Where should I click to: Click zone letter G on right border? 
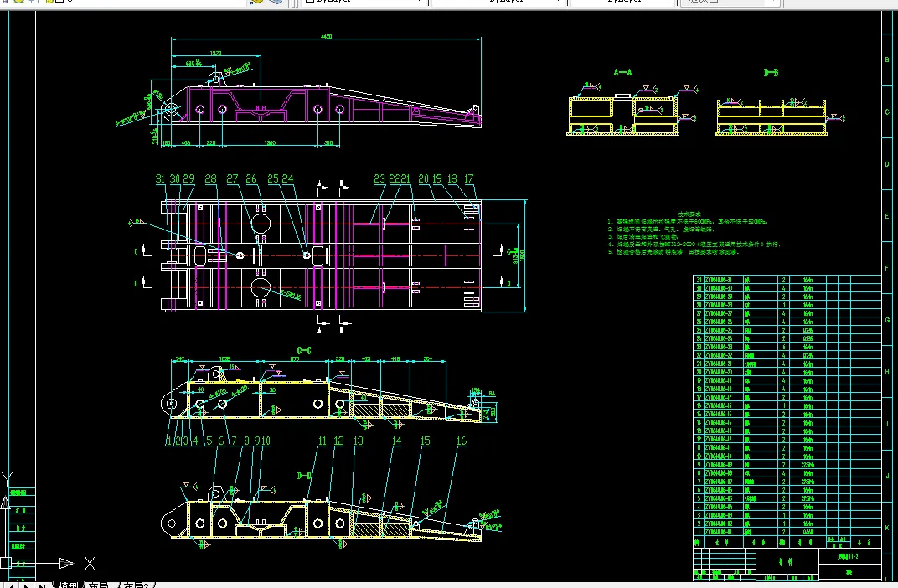tap(887, 320)
